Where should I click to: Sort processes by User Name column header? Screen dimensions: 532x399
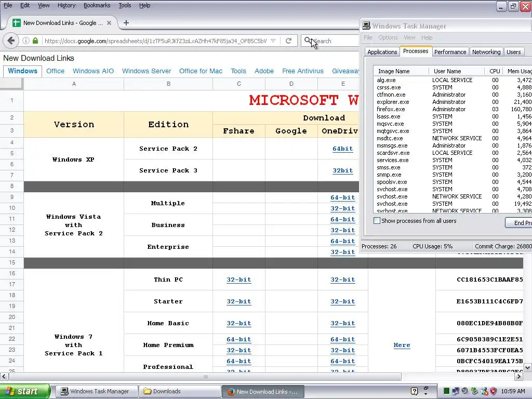457,71
